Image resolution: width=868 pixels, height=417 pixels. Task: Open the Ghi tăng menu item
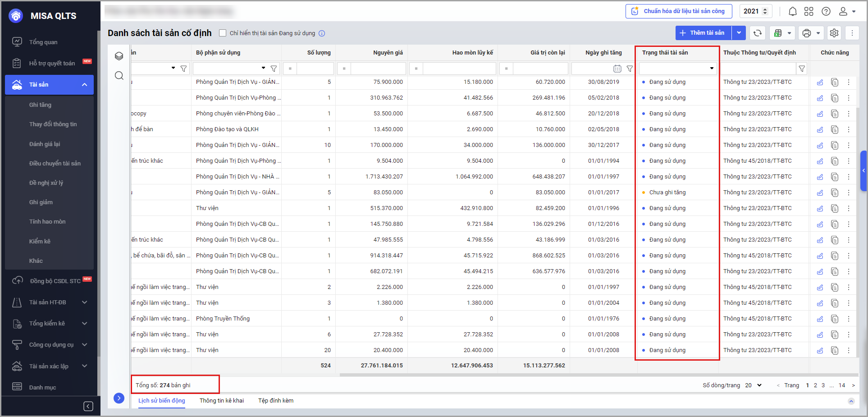40,105
